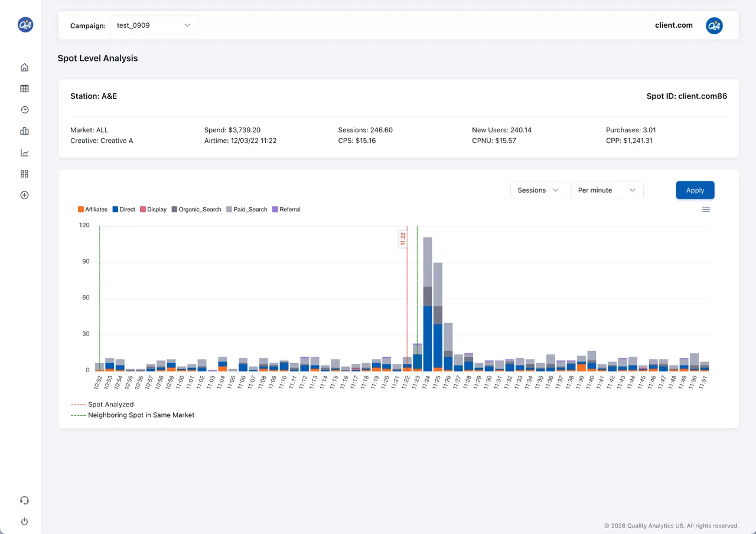Image resolution: width=756 pixels, height=534 pixels.
Task: Click the client.com header label
Action: click(x=674, y=25)
